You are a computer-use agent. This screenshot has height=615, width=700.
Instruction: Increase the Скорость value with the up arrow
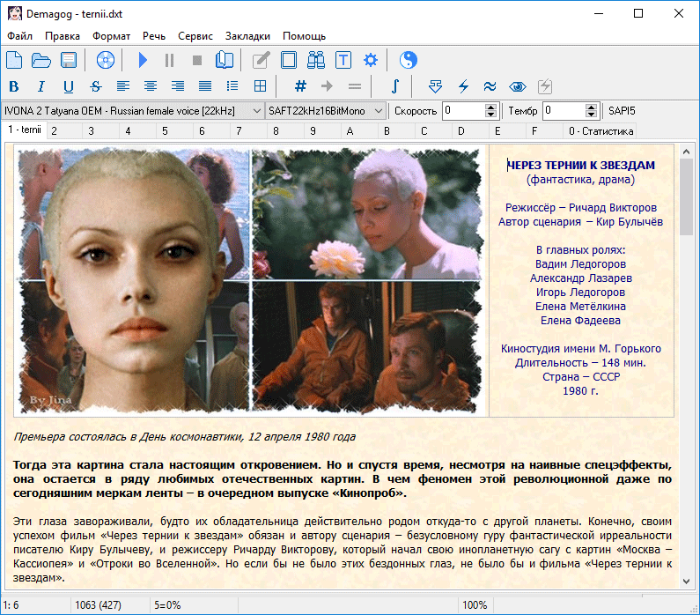coord(490,107)
